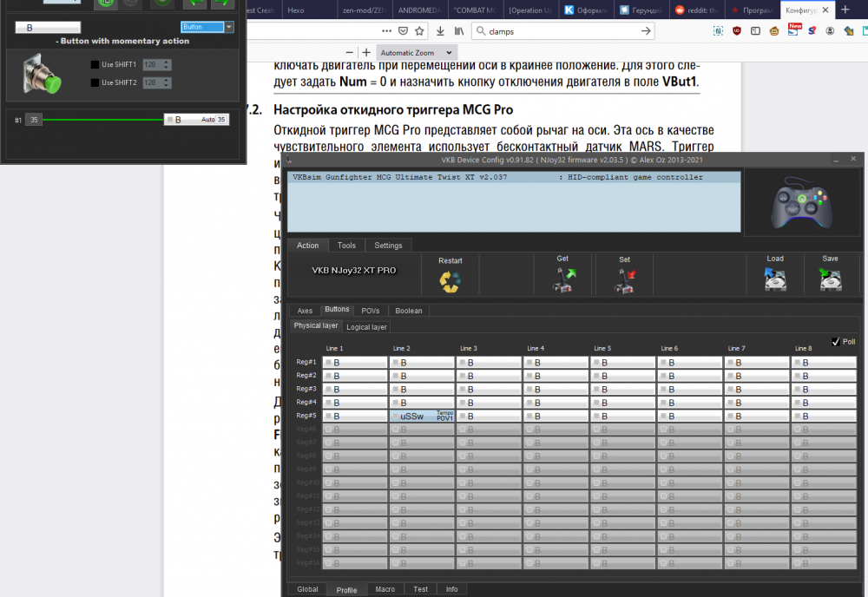
Task: Switch to the ANDROMEDA browser tab
Action: click(x=419, y=10)
